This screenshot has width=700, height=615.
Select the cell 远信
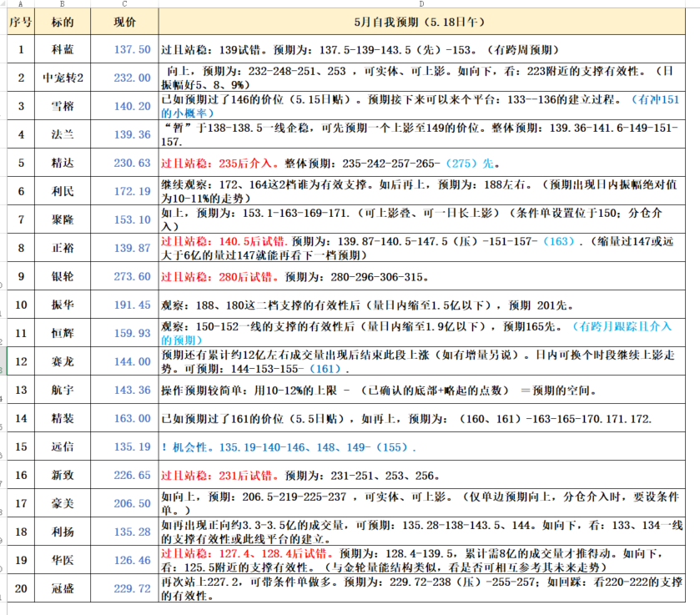pos(63,446)
